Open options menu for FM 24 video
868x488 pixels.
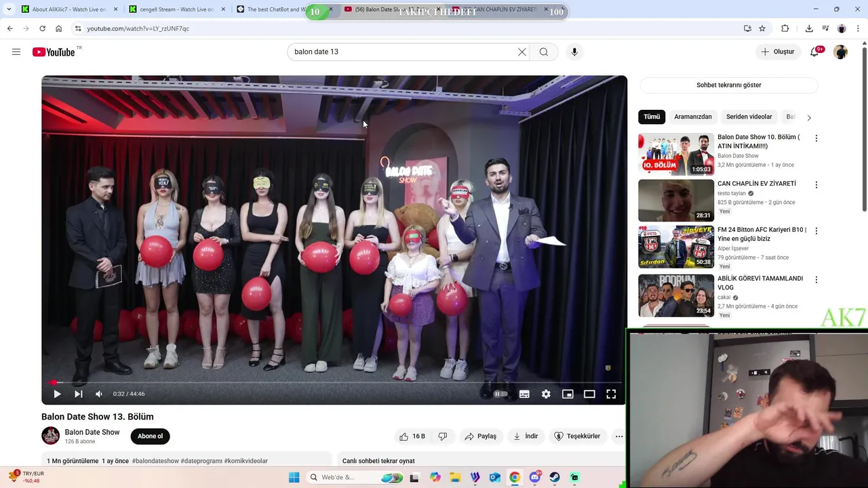tap(816, 230)
